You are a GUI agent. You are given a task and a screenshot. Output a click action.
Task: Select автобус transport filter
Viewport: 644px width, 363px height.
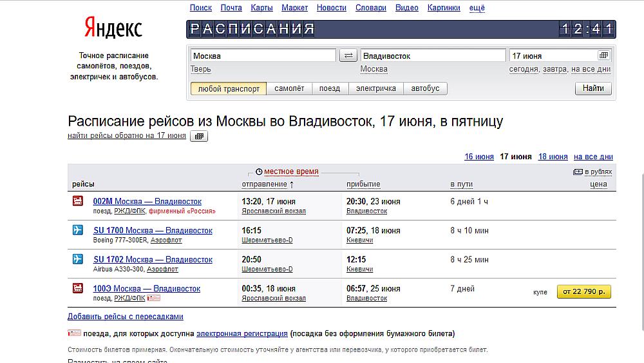425,88
